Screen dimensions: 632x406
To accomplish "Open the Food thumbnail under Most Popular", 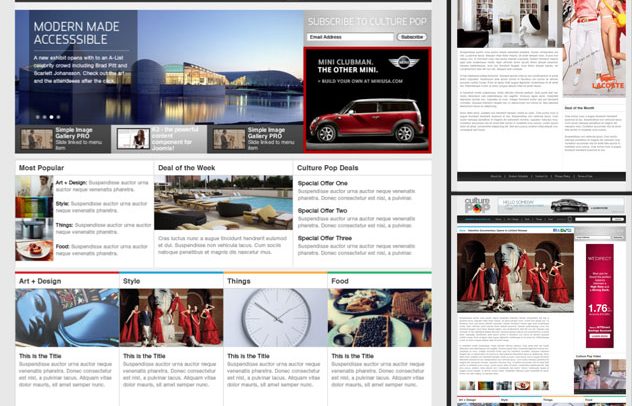I will click(x=34, y=250).
